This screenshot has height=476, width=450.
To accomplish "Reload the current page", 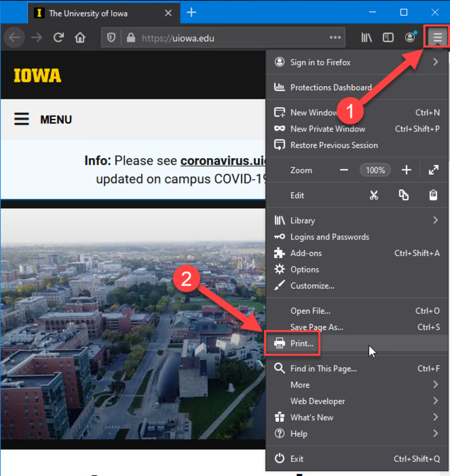I will [58, 37].
